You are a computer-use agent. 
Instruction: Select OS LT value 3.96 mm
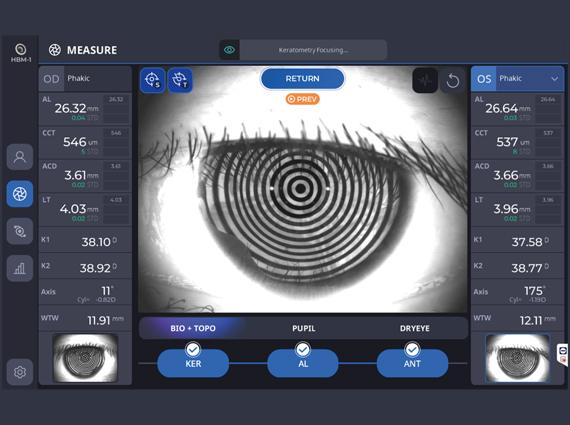point(512,209)
